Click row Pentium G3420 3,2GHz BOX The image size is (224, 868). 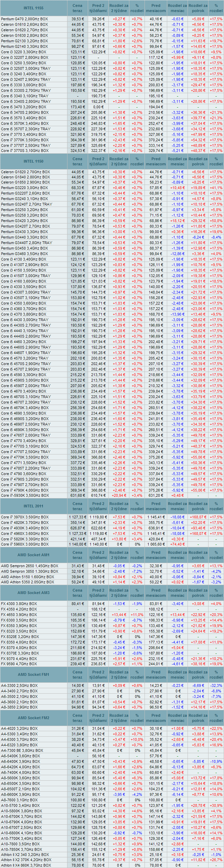[112, 221]
